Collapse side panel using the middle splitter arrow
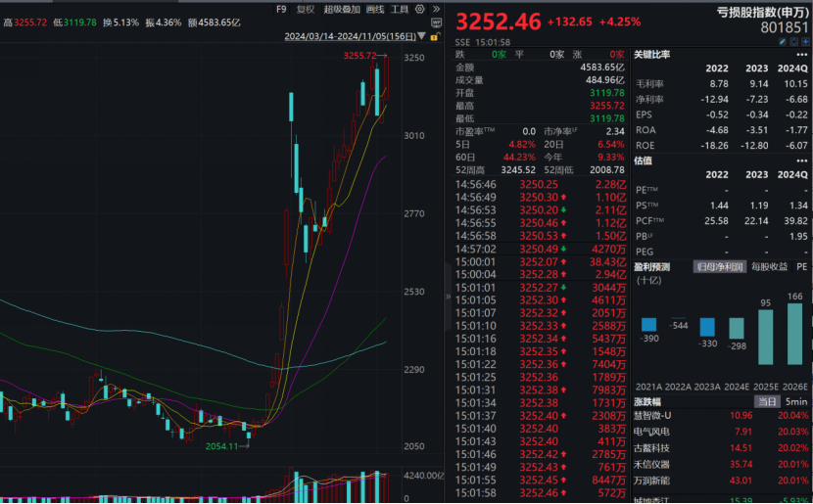 448,297
